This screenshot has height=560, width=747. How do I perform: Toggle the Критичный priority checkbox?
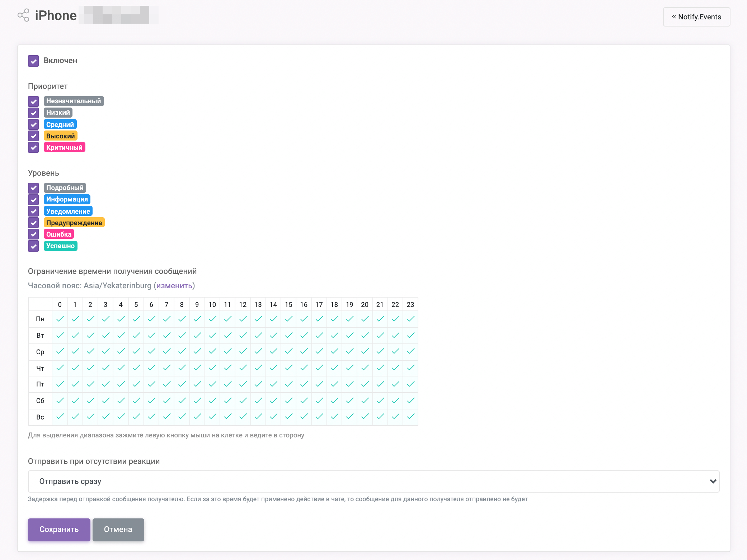(x=33, y=147)
